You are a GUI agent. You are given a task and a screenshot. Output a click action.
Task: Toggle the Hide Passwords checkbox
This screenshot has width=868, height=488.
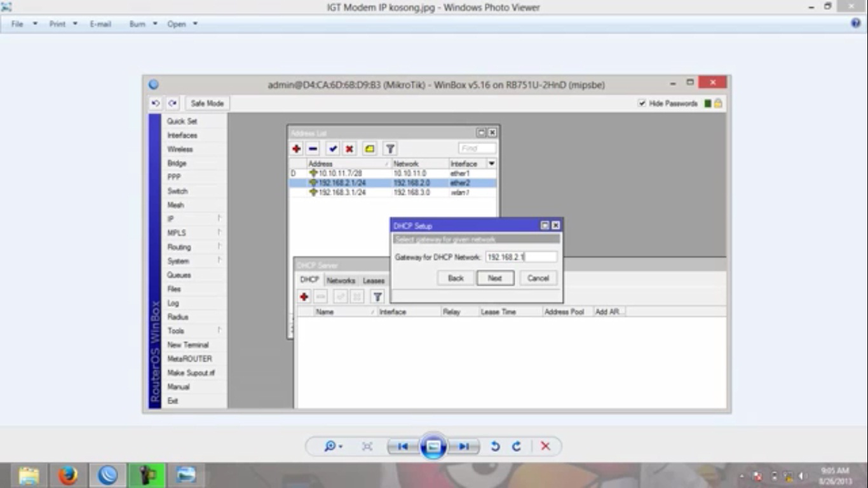642,103
